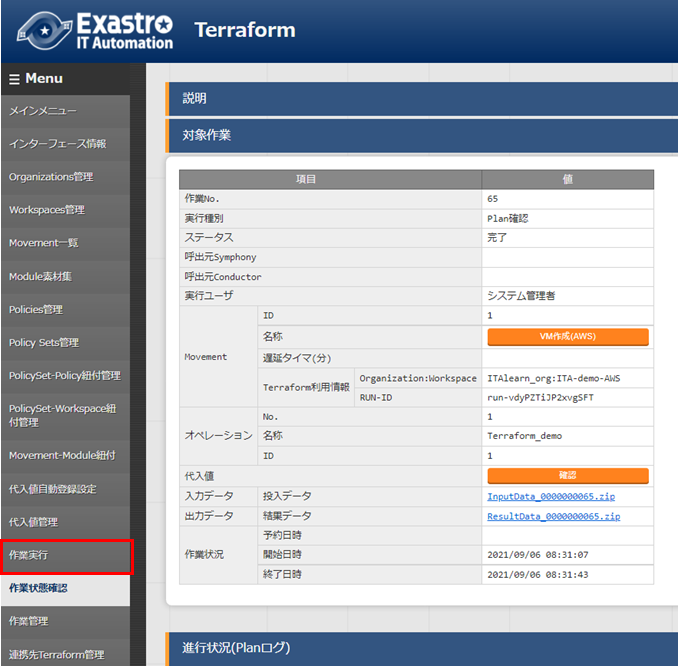This screenshot has width=678, height=666.
Task: Click the 作業No. value 65
Action: pyautogui.click(x=493, y=199)
